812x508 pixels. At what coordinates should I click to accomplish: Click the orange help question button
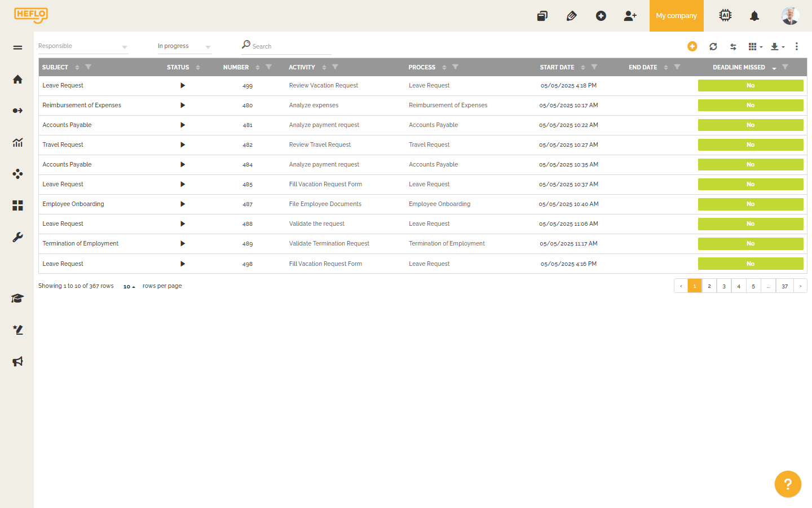pyautogui.click(x=788, y=484)
